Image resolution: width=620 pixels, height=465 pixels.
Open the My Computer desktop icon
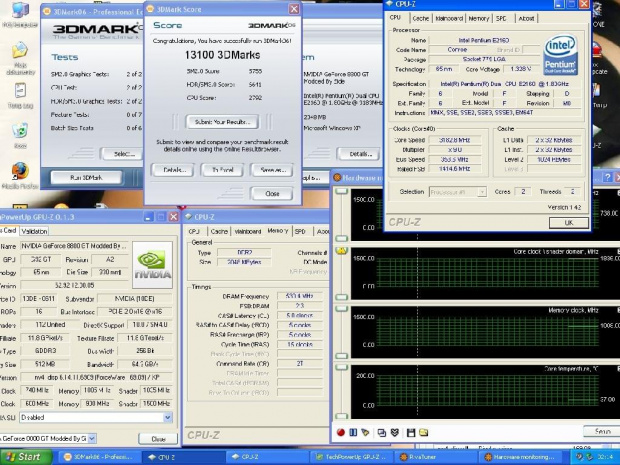pos(20,12)
